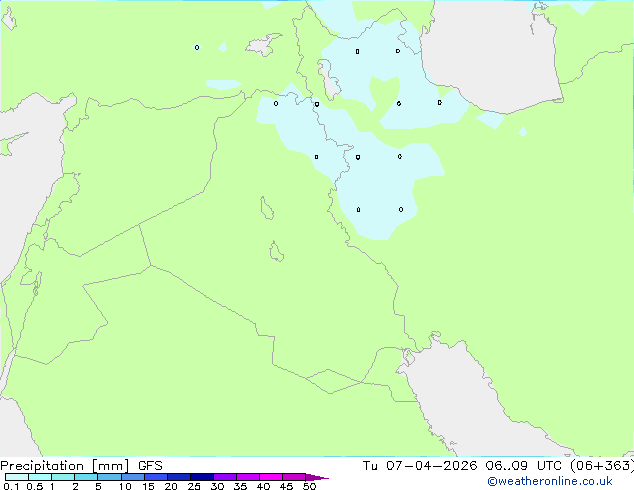Image resolution: width=634 pixels, height=490 pixels.
Task: Click the 1–2 mm legend color swatch
Action: coord(63,477)
